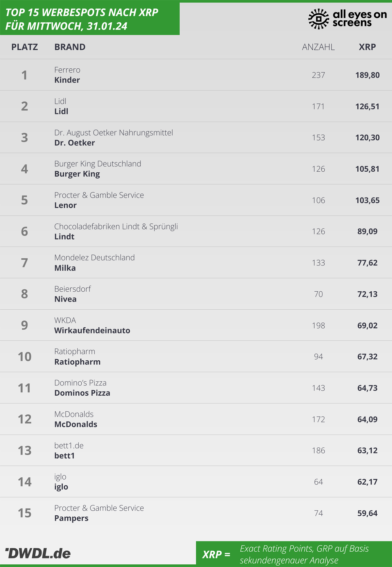Click the Lidl brand name
The image size is (392, 567).
tap(61, 111)
